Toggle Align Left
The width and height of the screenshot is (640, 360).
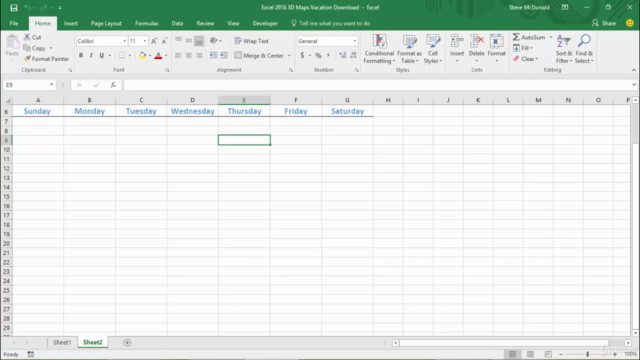point(178,55)
